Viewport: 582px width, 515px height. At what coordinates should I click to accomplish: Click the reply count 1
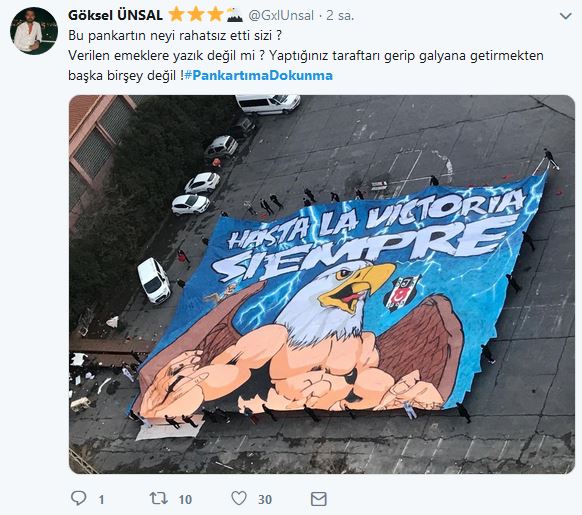pyautogui.click(x=101, y=499)
